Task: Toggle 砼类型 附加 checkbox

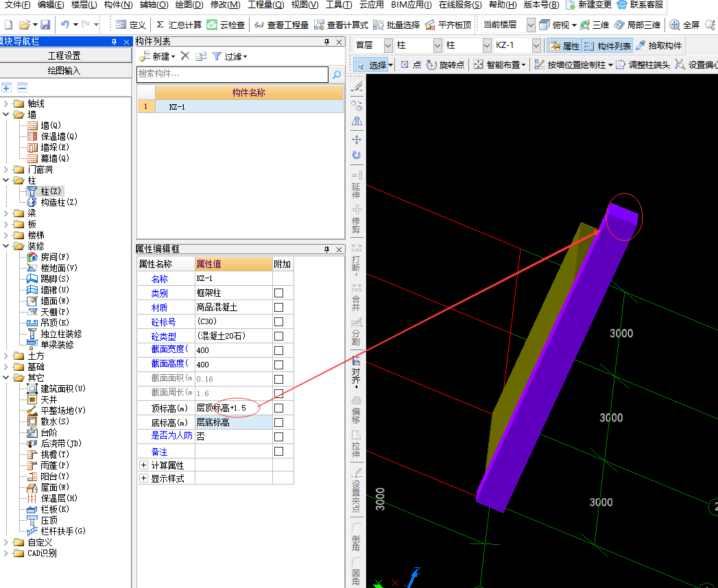Action: tap(278, 336)
